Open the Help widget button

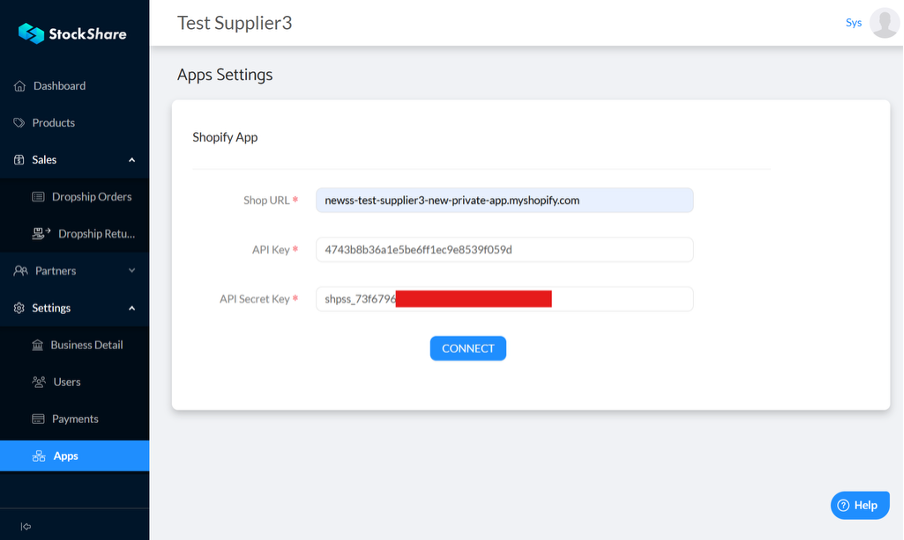pos(859,505)
